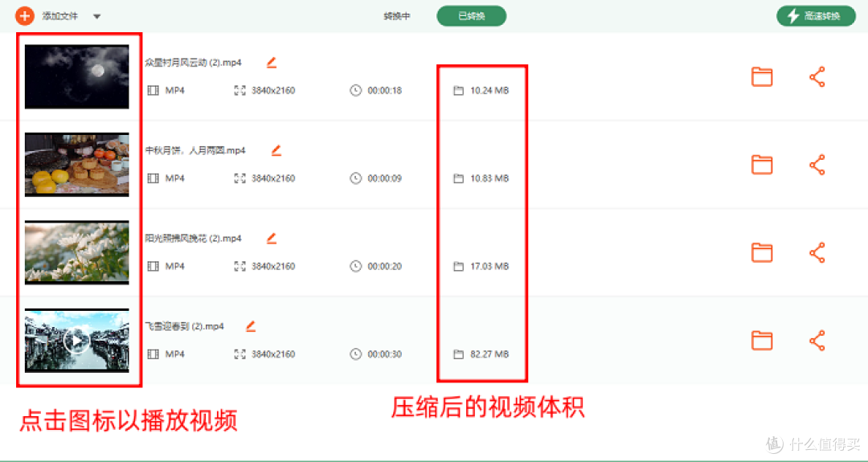This screenshot has width=868, height=462.
Task: Click the file name 飞雪迎春到 (2).mp4
Action: [x=184, y=326]
